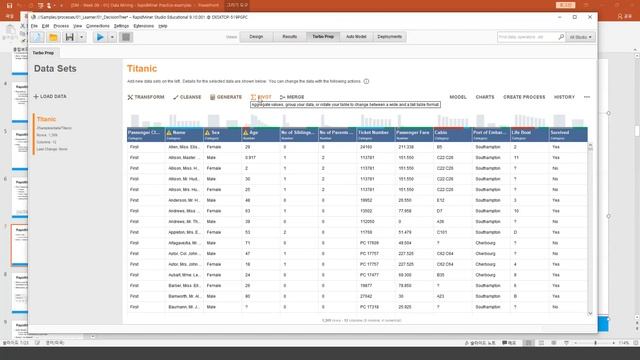Open the HISTORY view
The width and height of the screenshot is (640, 360).
coord(564,97)
